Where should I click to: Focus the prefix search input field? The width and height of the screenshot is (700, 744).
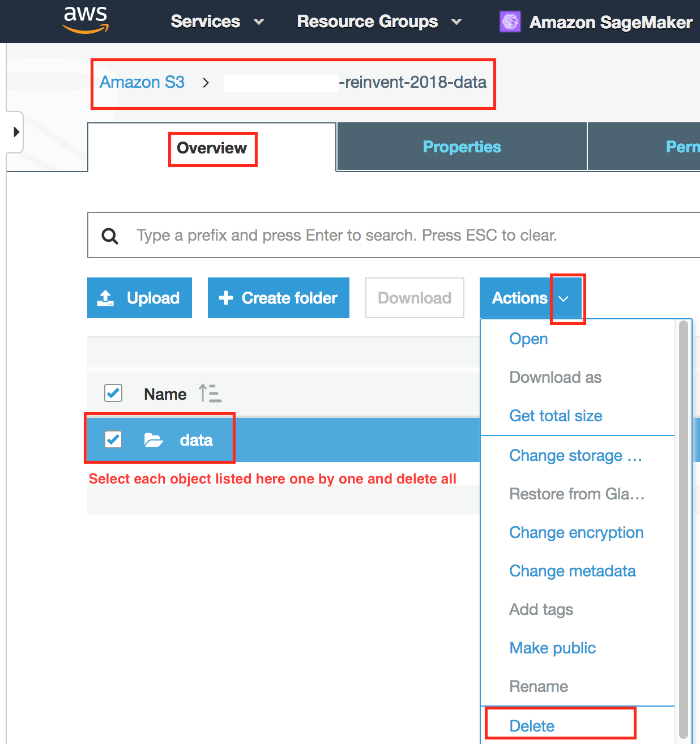[396, 236]
